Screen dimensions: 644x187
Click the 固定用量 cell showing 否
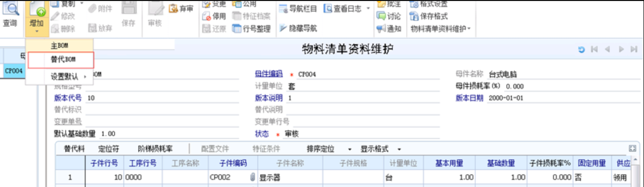coord(591,177)
